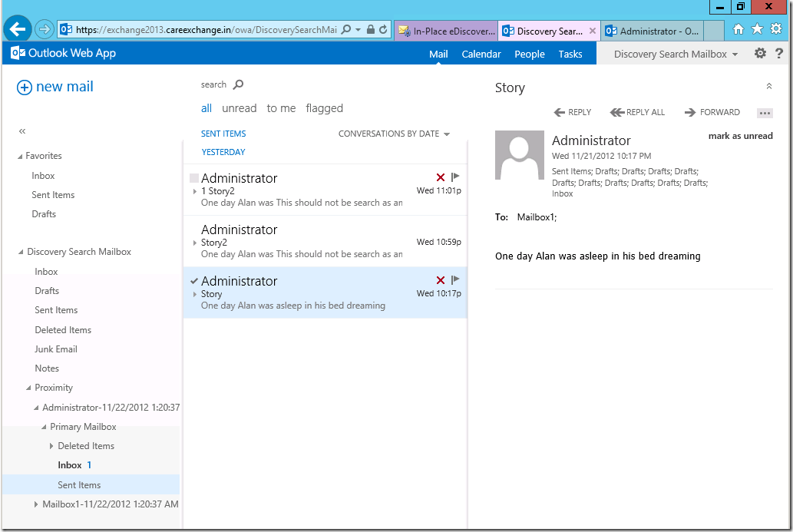This screenshot has width=793, height=532.
Task: Click the mail search magnifier icon
Action: (x=238, y=84)
